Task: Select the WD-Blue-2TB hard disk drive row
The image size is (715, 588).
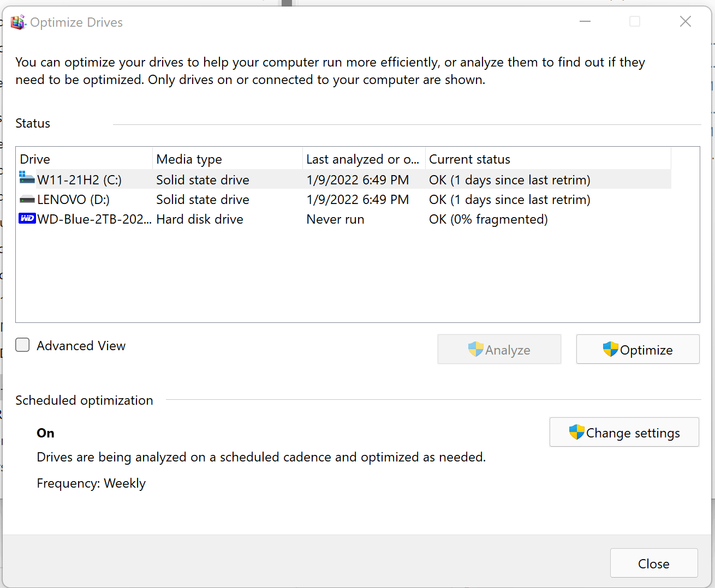Action: click(344, 219)
